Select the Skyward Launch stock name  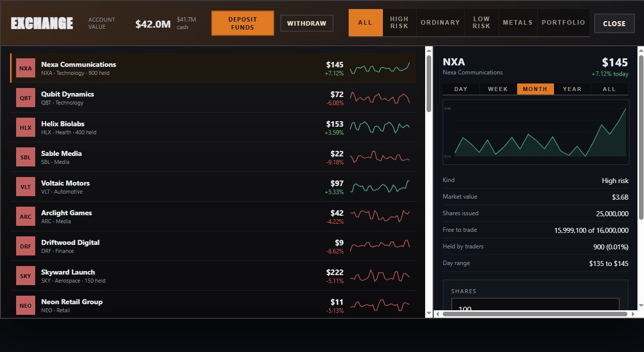[x=68, y=272]
